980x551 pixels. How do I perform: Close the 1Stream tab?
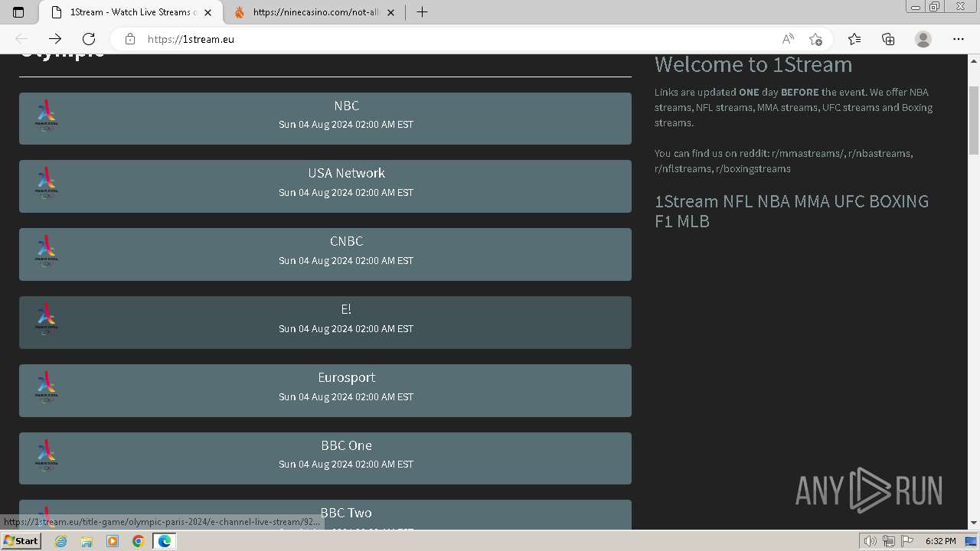click(207, 12)
